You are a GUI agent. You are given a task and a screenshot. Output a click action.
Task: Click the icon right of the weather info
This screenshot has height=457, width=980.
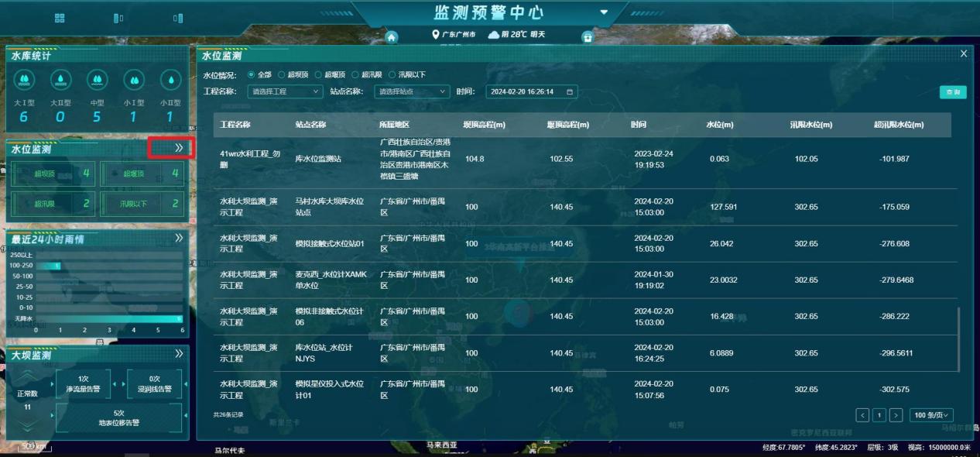click(x=587, y=36)
